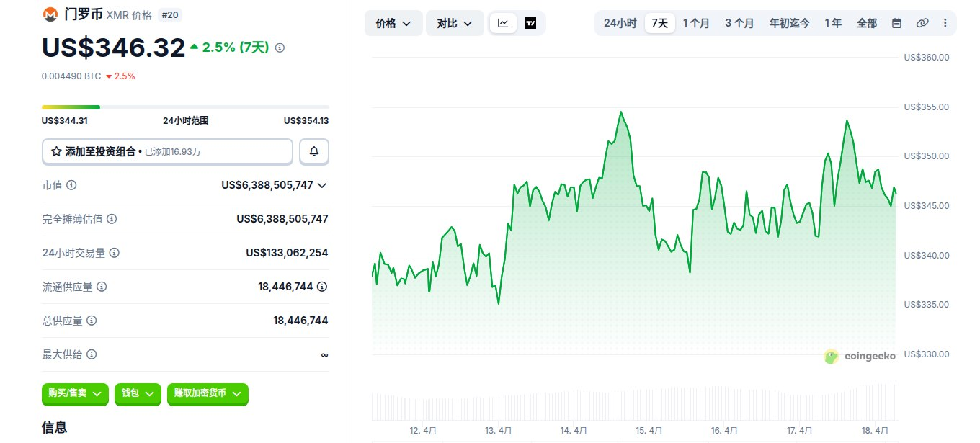Select the 7天 time range
Screen dimensions: 980x443
click(660, 23)
